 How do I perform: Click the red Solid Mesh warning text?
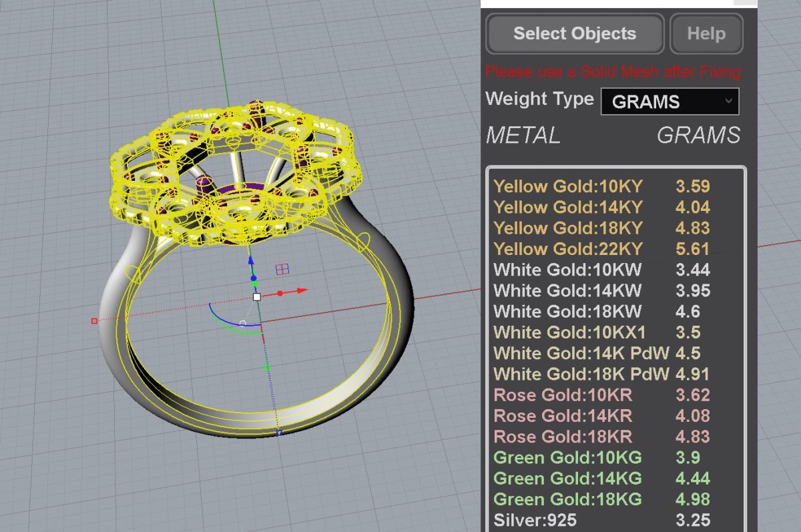(x=613, y=71)
